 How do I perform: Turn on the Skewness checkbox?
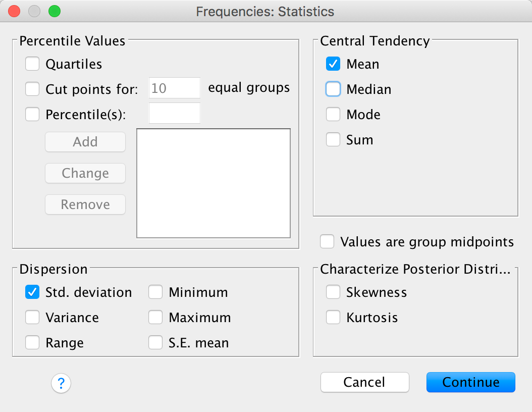pos(333,292)
